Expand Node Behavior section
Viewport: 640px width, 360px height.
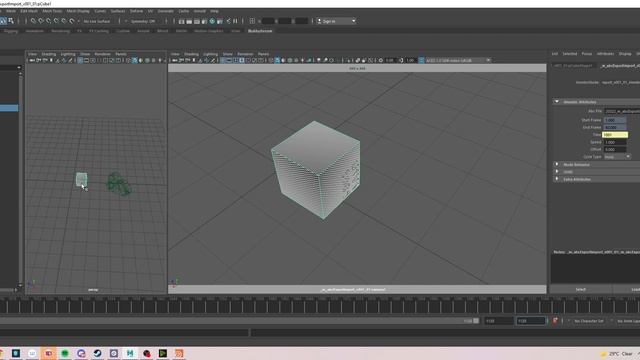(557, 164)
